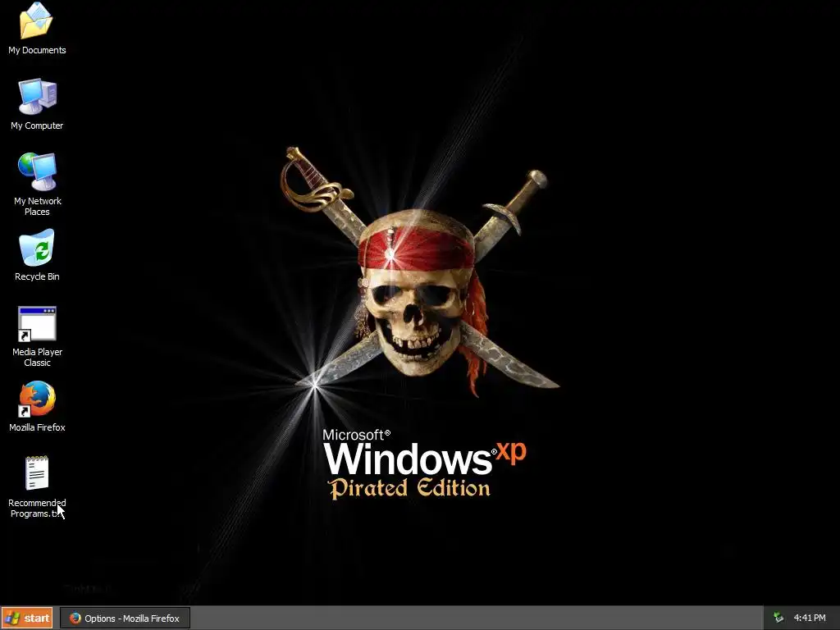The image size is (840, 630).
Task: Click the "Mozilla Firefox" icon label
Action: click(37, 427)
